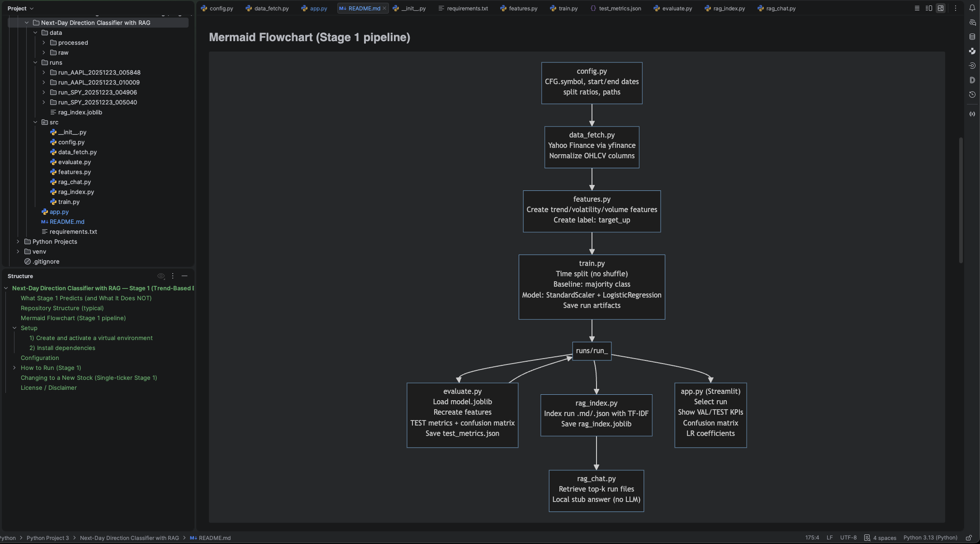Switch README preview to editor-only view
This screenshot has height=544, width=980.
point(917,8)
